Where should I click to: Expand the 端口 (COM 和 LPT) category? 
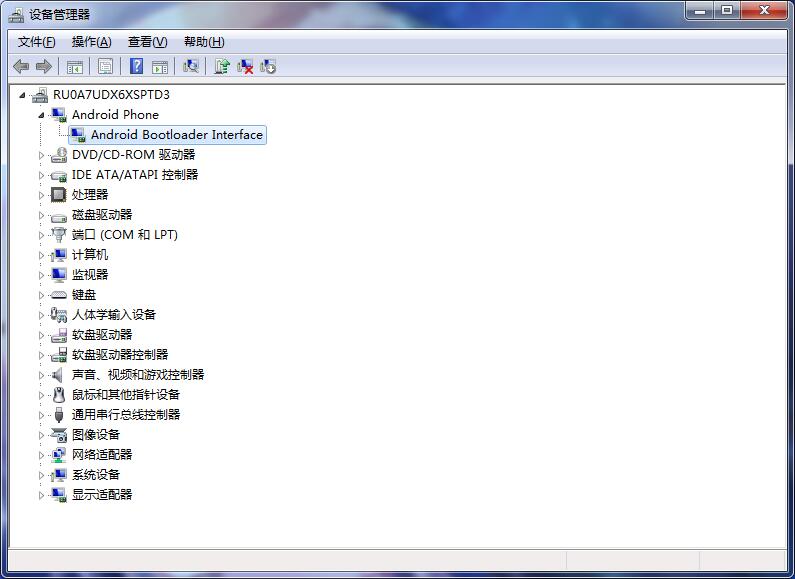click(x=42, y=235)
